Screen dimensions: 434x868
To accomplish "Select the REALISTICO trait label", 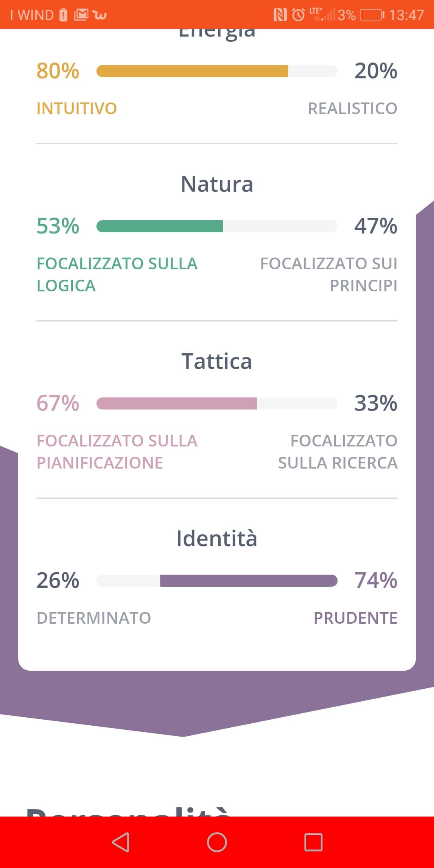I will click(352, 108).
